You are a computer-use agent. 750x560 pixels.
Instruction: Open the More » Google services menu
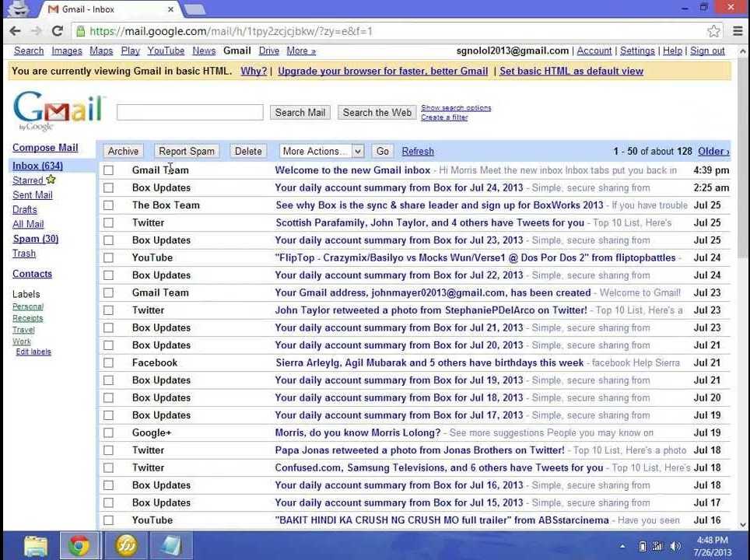click(301, 51)
